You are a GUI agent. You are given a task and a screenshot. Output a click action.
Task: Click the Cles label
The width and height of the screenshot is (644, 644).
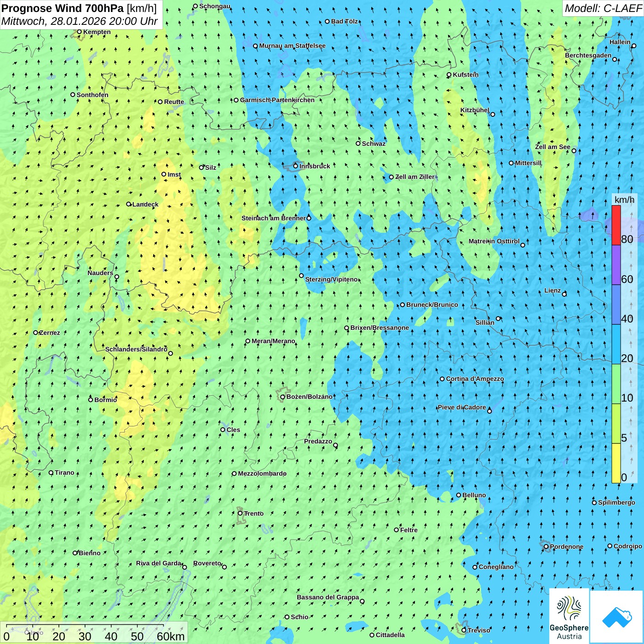click(234, 430)
